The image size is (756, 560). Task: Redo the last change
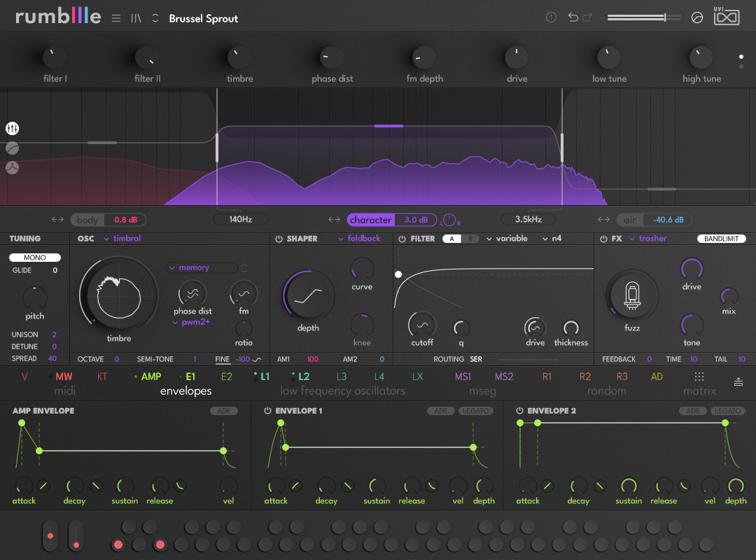click(x=587, y=17)
